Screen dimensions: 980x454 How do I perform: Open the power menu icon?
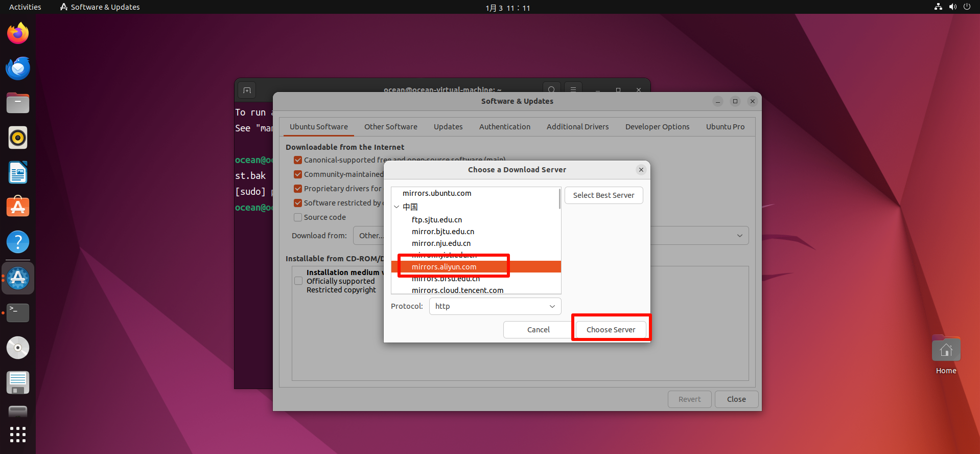click(967, 7)
